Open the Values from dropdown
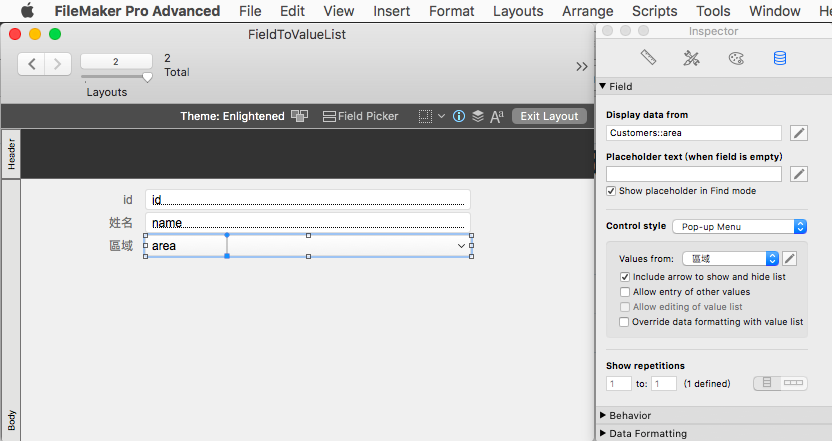832x441 pixels. [x=730, y=258]
